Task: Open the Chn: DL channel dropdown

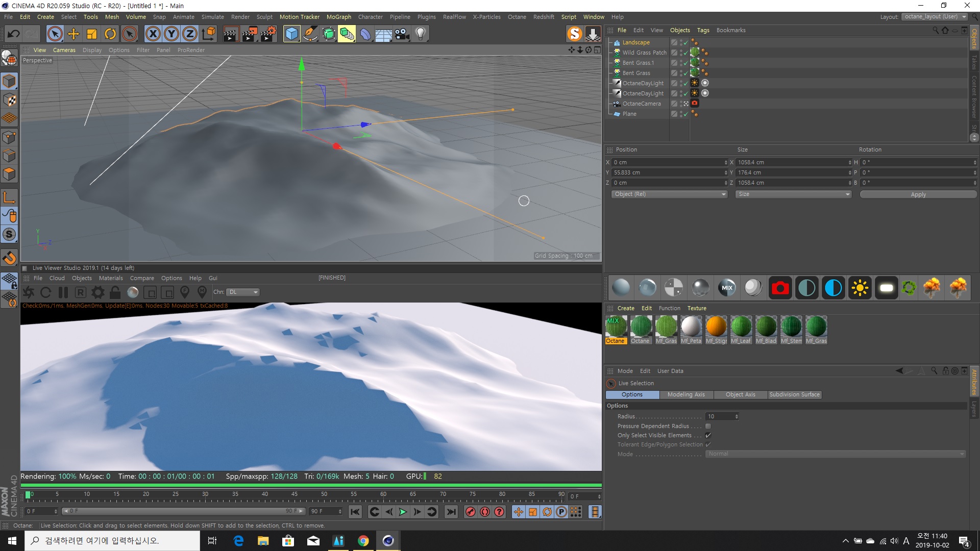Action: point(243,292)
